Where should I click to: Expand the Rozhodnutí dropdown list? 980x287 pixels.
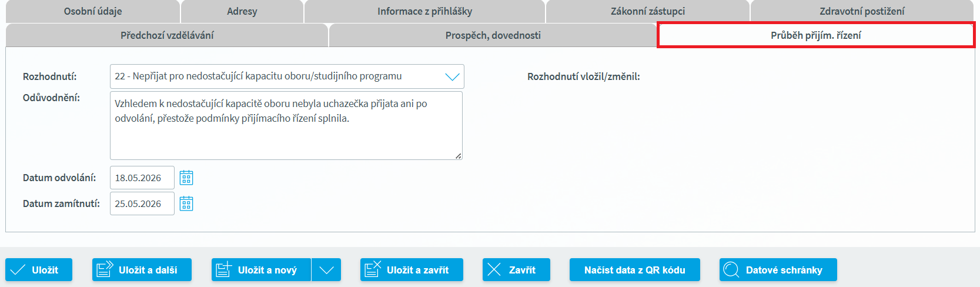coord(451,76)
